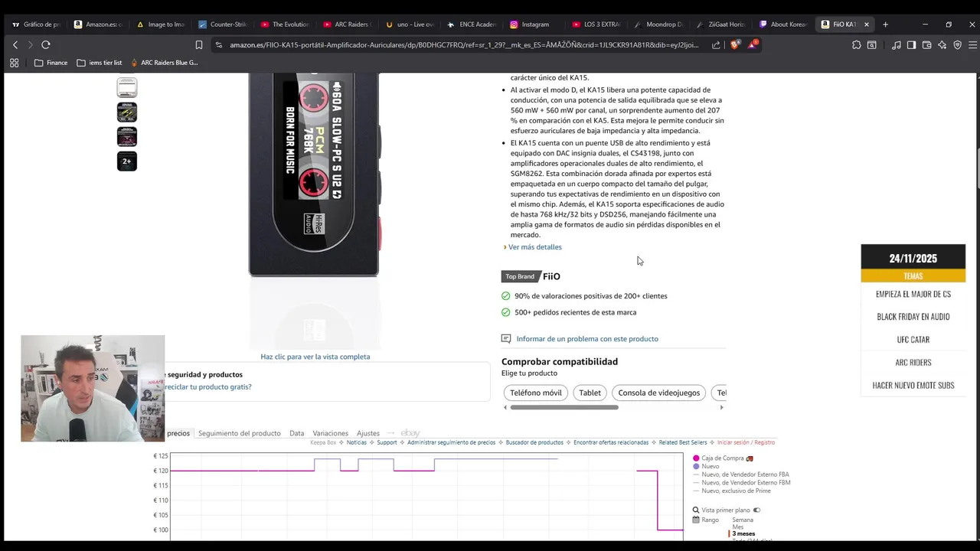Open the Extensions puzzle icon
Viewport: 980px width, 551px height.
click(x=856, y=45)
